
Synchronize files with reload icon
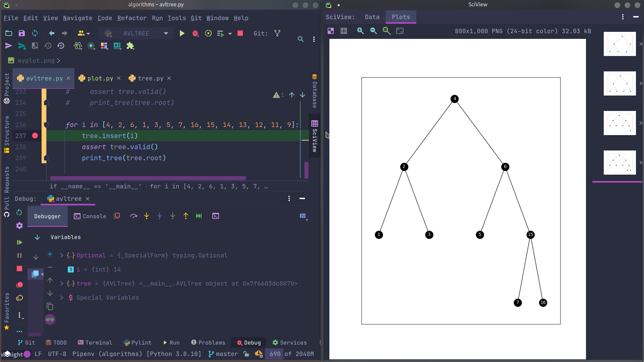point(35,33)
